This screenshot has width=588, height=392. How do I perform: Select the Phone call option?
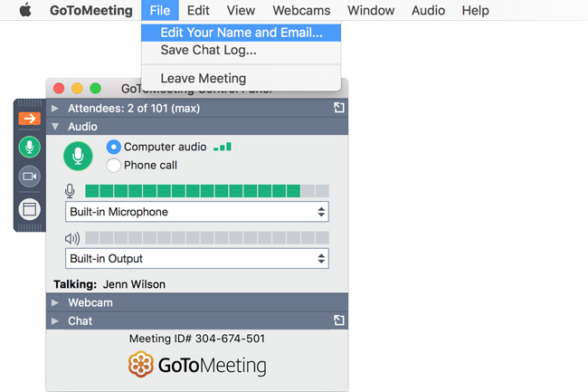tap(114, 165)
